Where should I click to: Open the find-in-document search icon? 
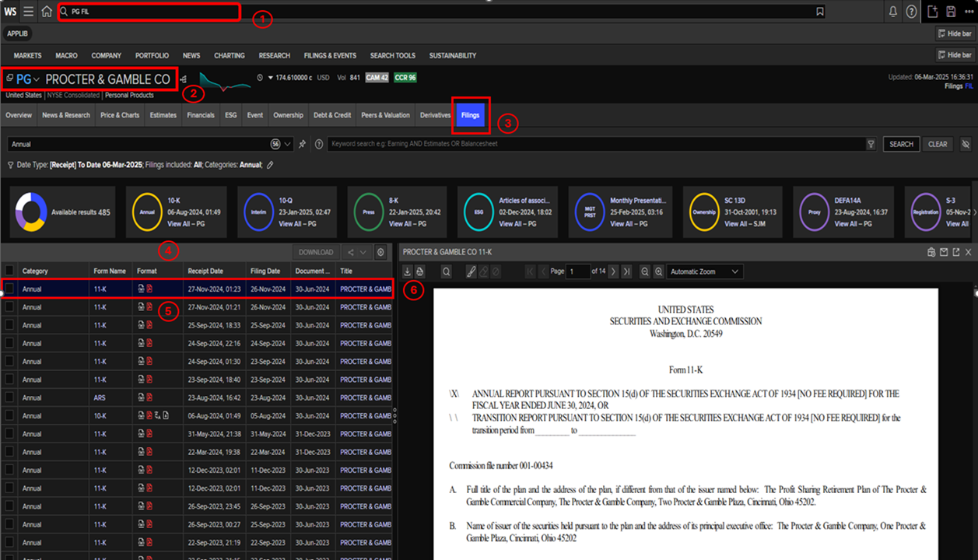click(x=447, y=271)
